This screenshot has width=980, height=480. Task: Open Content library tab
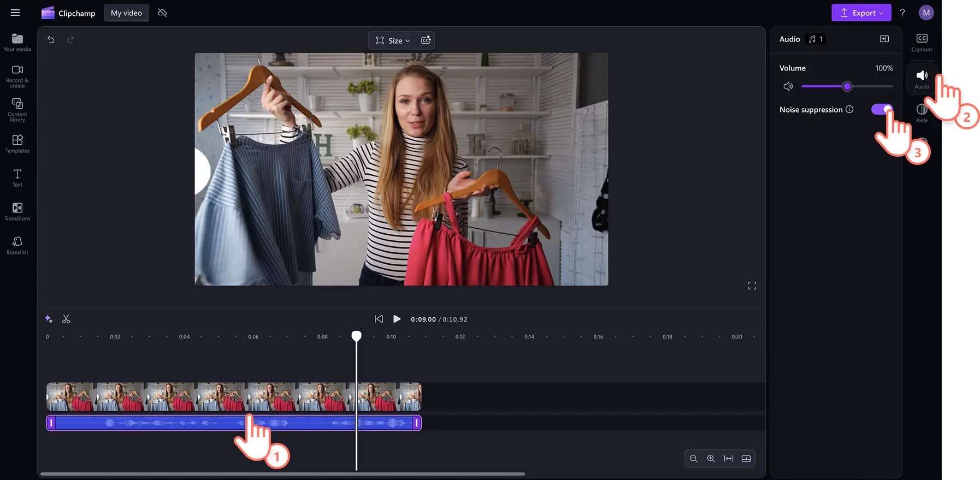pos(17,110)
